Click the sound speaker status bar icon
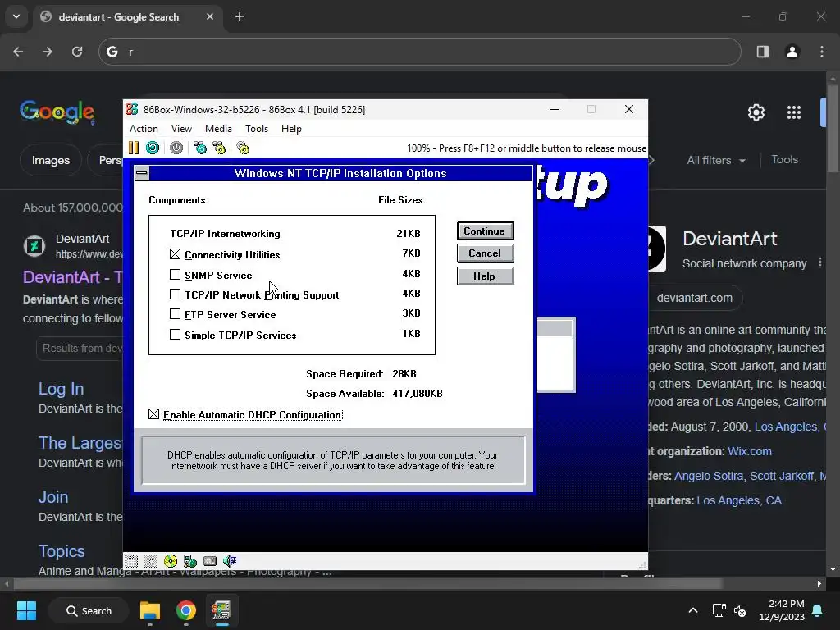840x630 pixels. click(x=230, y=561)
